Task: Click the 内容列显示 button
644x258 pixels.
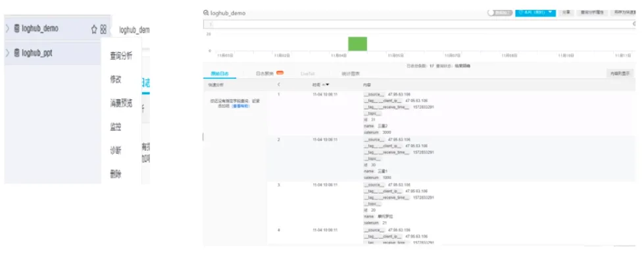Action: tap(620, 74)
